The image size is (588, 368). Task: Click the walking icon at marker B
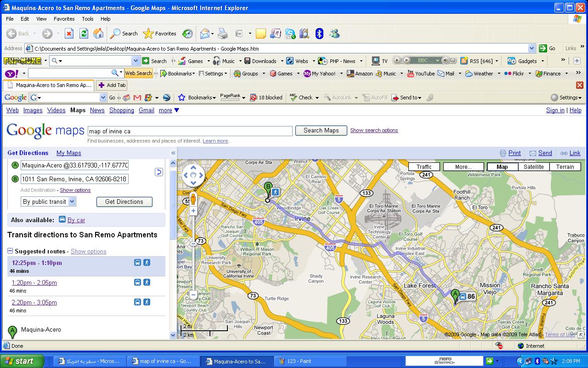coord(276,192)
